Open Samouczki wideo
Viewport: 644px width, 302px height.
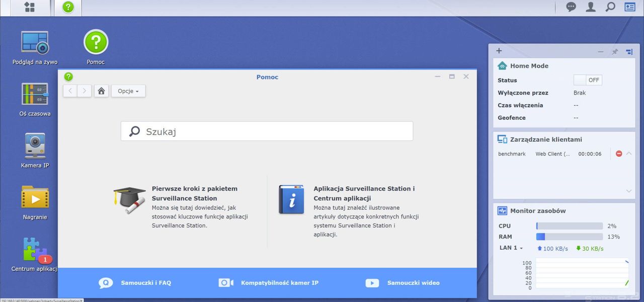(x=403, y=283)
